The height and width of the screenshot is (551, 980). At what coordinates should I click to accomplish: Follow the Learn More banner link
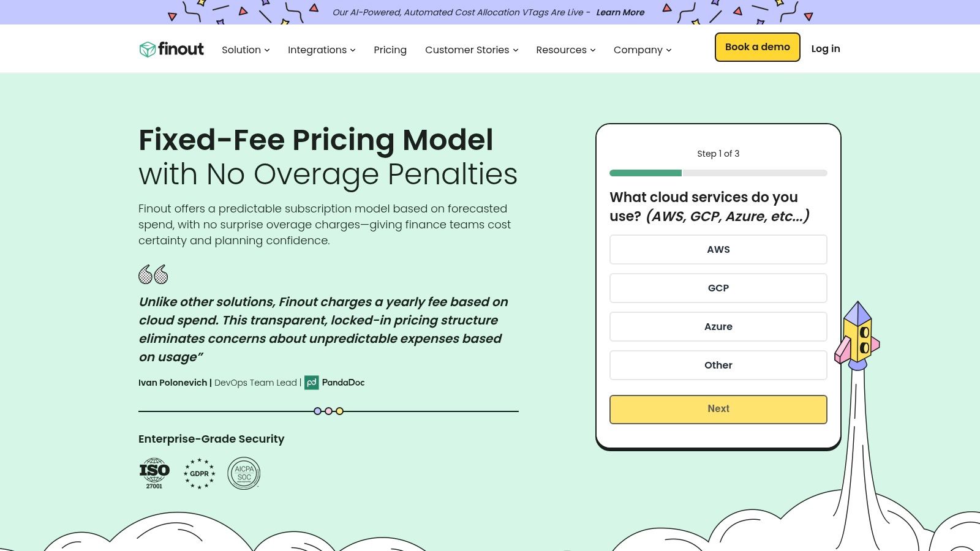(620, 12)
